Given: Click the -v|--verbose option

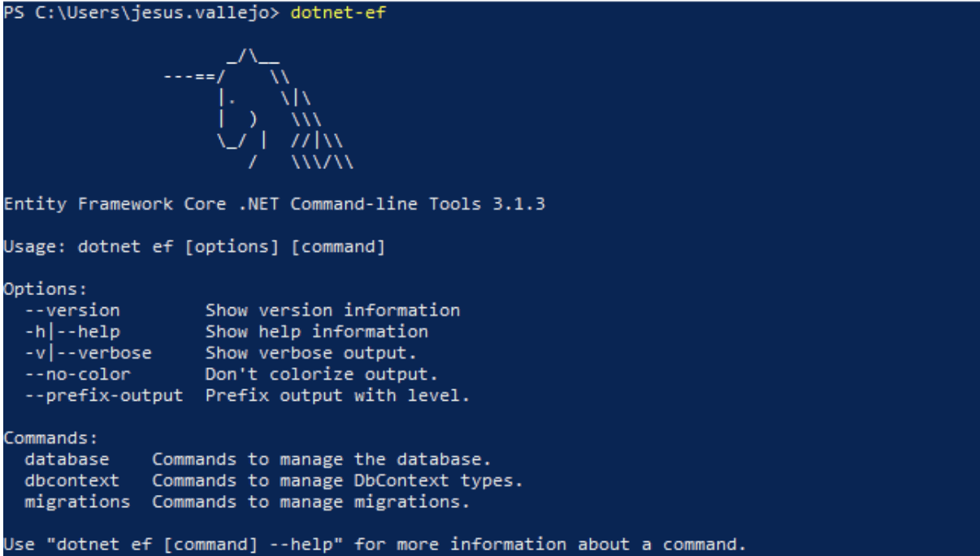Looking at the screenshot, I should [x=88, y=353].
